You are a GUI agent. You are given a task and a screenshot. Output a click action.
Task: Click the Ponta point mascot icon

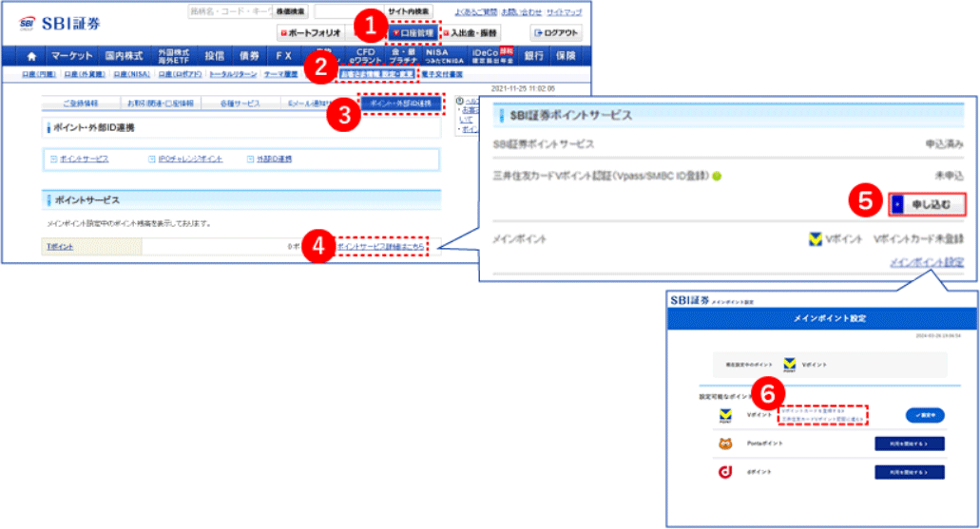(725, 444)
